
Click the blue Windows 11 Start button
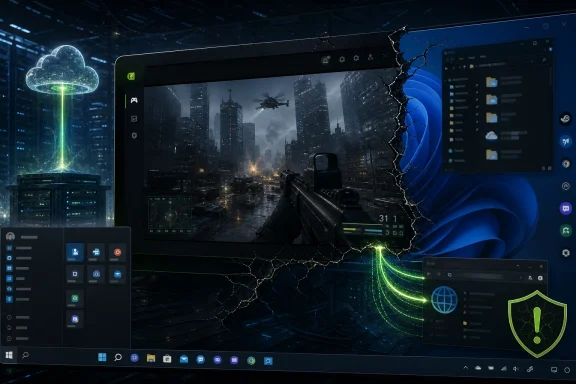(102, 357)
